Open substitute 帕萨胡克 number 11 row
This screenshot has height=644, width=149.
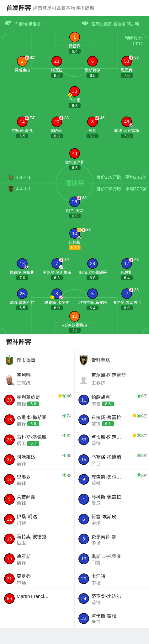click(112, 400)
